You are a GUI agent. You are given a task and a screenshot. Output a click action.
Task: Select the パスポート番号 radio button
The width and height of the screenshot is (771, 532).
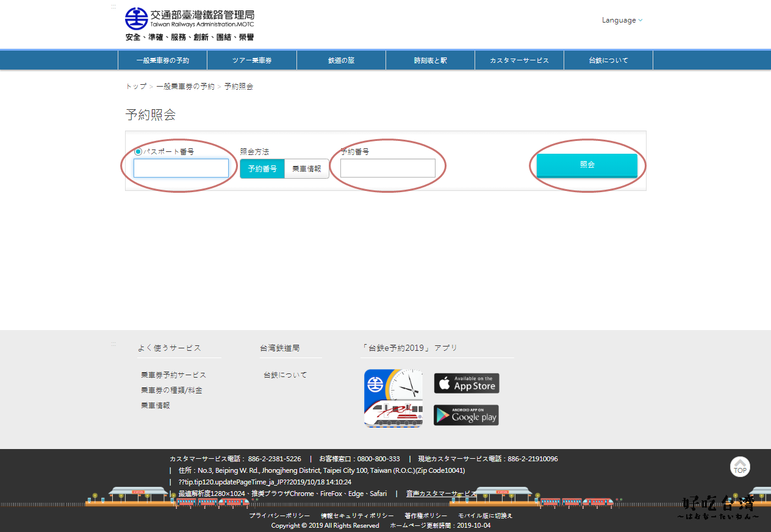point(138,152)
